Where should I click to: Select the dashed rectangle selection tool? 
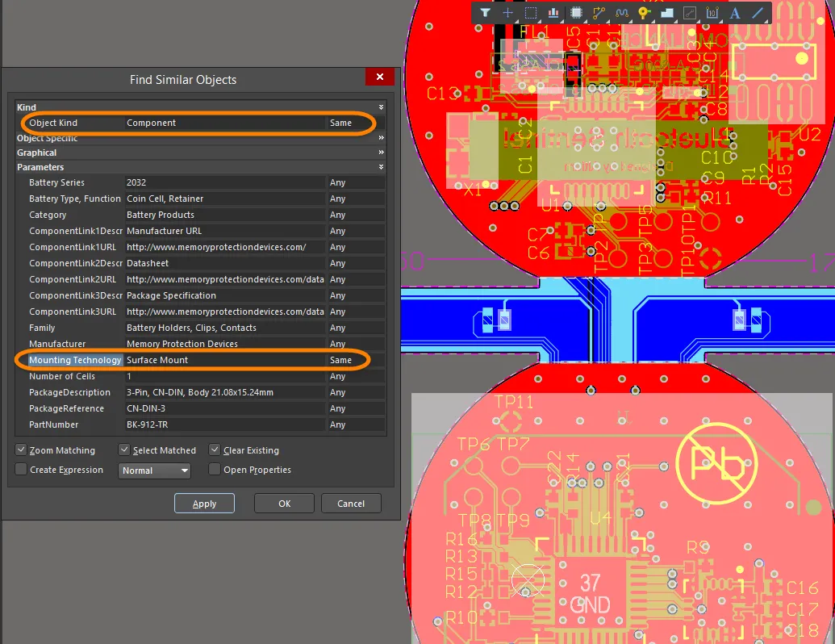531,13
